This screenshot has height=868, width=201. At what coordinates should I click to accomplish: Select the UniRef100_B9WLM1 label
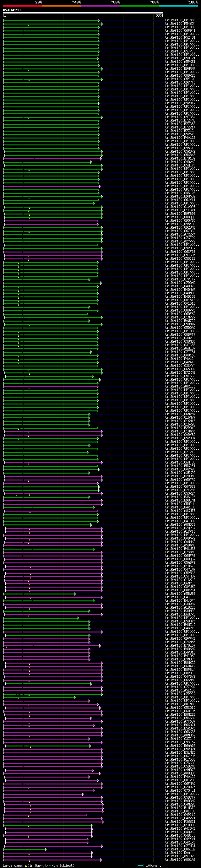click(180, 500)
